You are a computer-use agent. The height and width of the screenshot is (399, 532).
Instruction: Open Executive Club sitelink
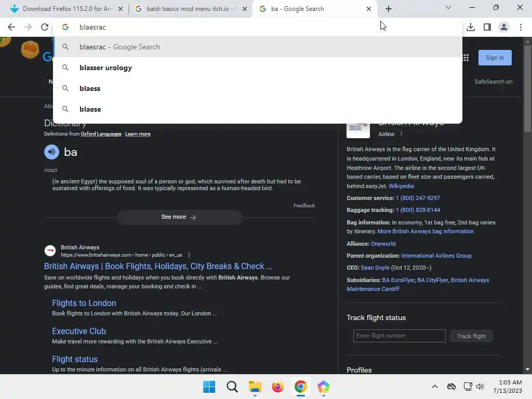79,331
